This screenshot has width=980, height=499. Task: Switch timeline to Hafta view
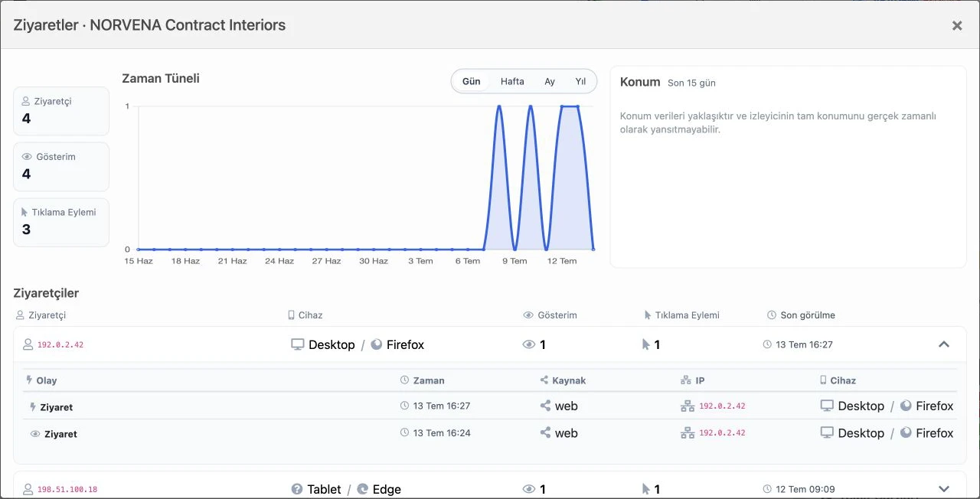(x=512, y=81)
